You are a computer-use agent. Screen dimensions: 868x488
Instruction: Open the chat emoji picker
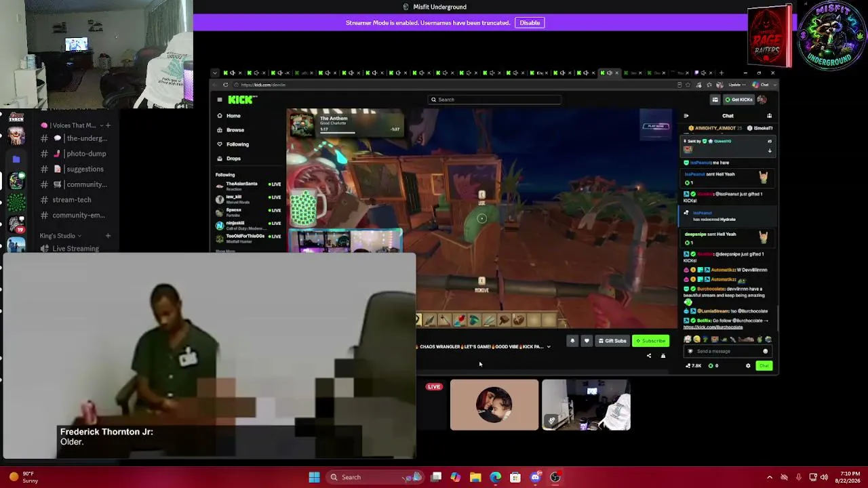tap(766, 351)
